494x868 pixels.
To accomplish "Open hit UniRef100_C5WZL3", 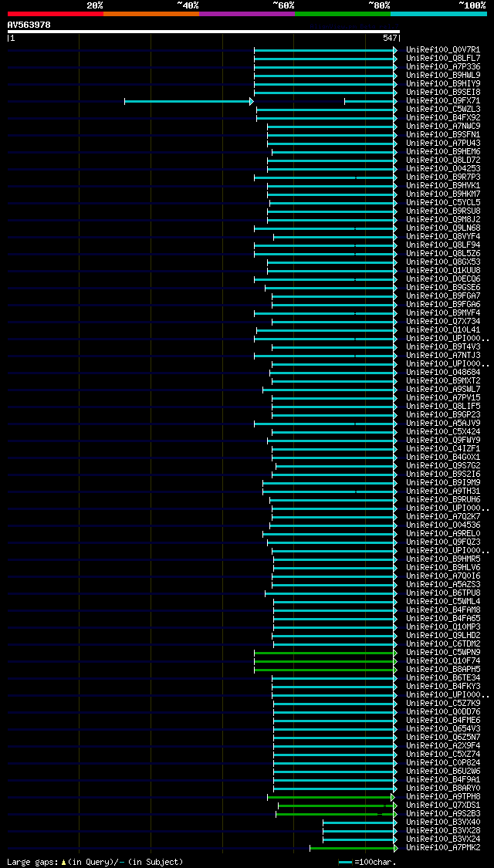I will click(443, 109).
